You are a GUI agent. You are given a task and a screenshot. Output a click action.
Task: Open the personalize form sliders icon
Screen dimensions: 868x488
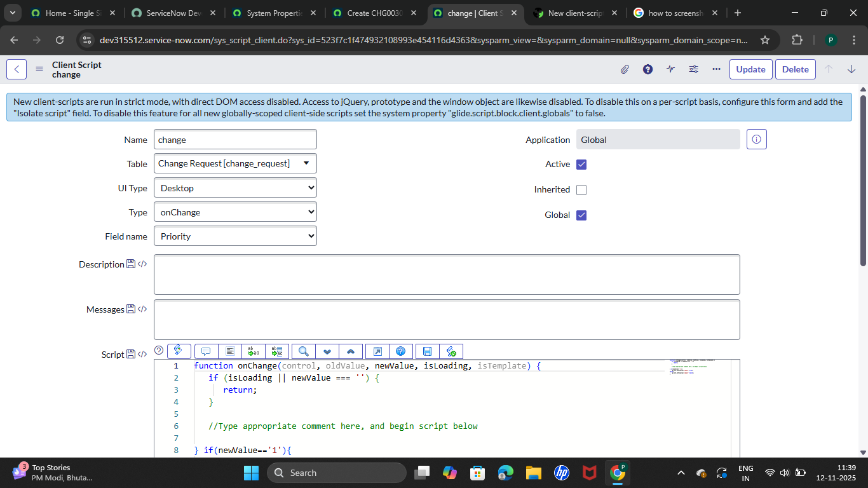(693, 69)
